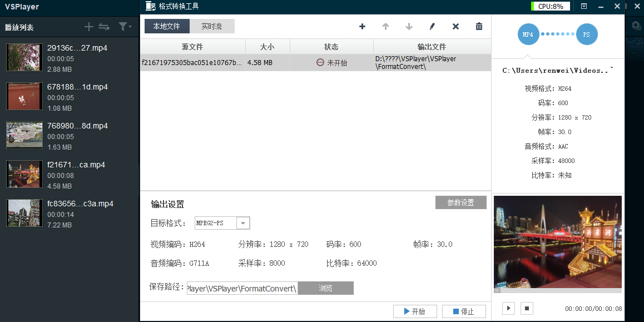
Task: Click the 参数设置 button
Action: pyautogui.click(x=460, y=202)
